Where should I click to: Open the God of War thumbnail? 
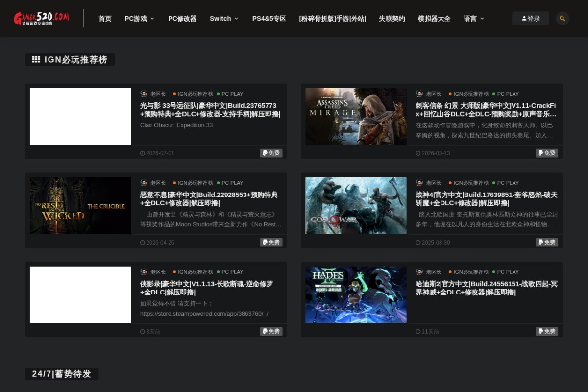point(356,205)
